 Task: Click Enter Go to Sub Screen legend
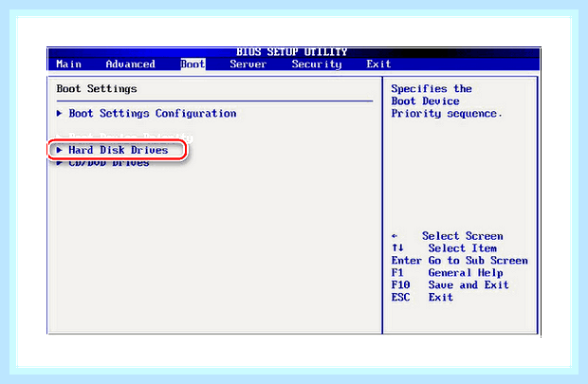pyautogui.click(x=459, y=260)
